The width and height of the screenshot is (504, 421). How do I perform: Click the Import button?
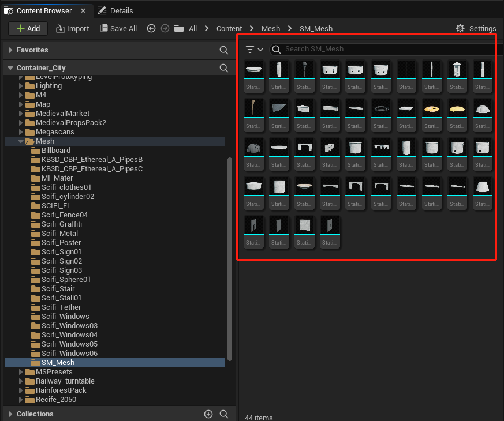[x=72, y=28]
